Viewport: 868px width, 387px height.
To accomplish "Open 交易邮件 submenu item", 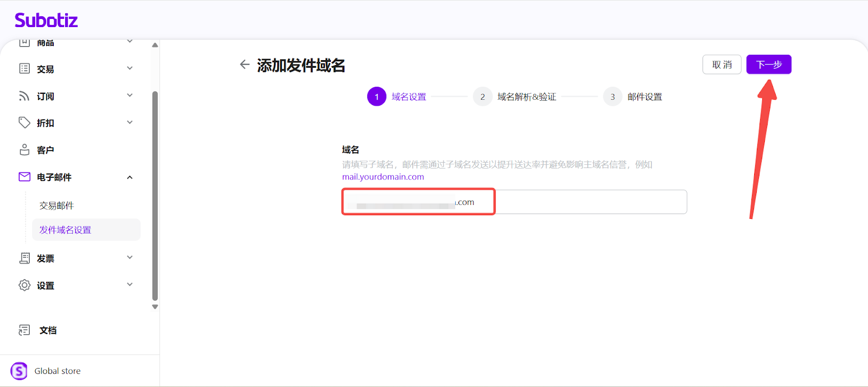I will tap(57, 206).
